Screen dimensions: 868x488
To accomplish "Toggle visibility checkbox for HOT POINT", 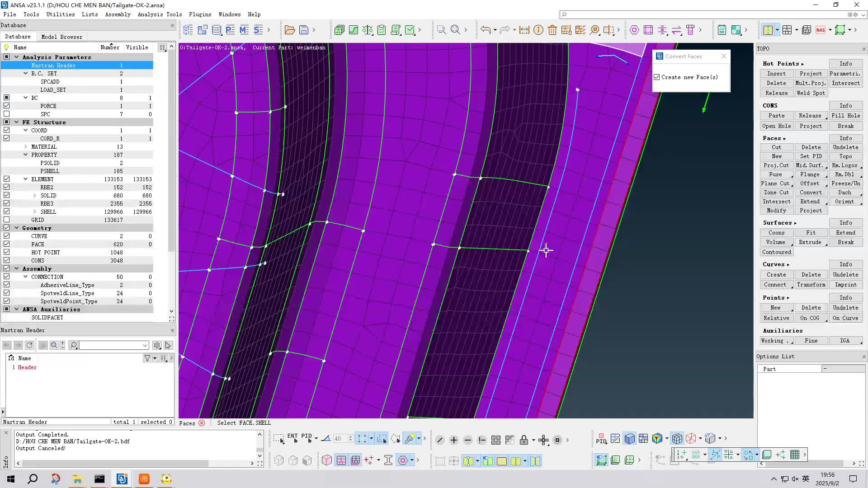I will point(7,253).
